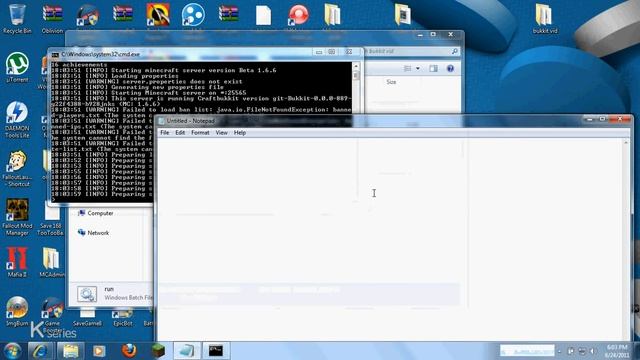This screenshot has height=360, width=640.
Task: Open Fallout Mod Manager icon
Action: click(x=17, y=217)
